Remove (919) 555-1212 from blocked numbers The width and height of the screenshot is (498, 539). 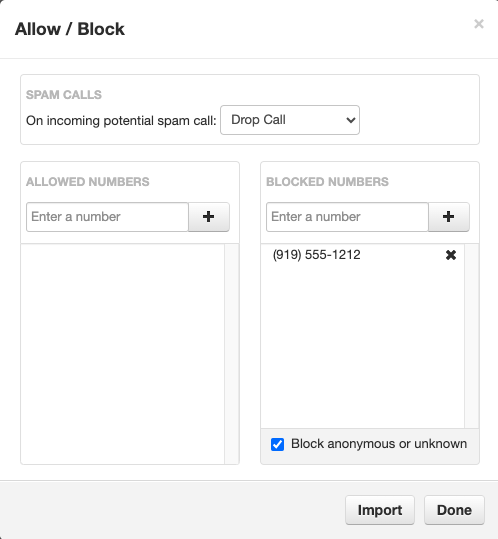451,255
